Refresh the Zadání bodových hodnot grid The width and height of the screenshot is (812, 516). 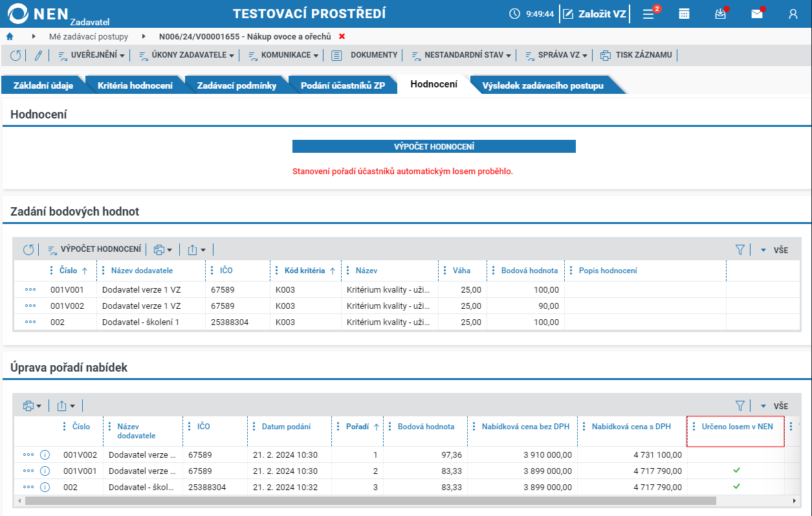coord(28,249)
